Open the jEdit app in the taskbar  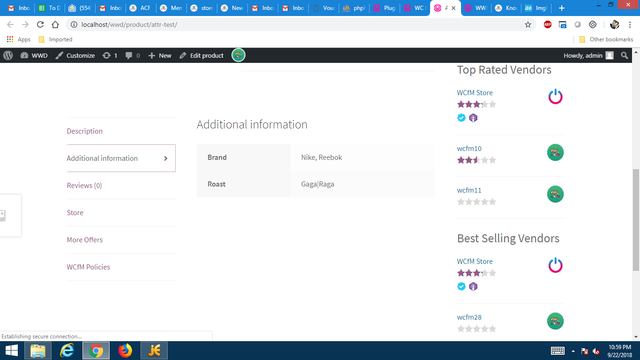click(154, 351)
